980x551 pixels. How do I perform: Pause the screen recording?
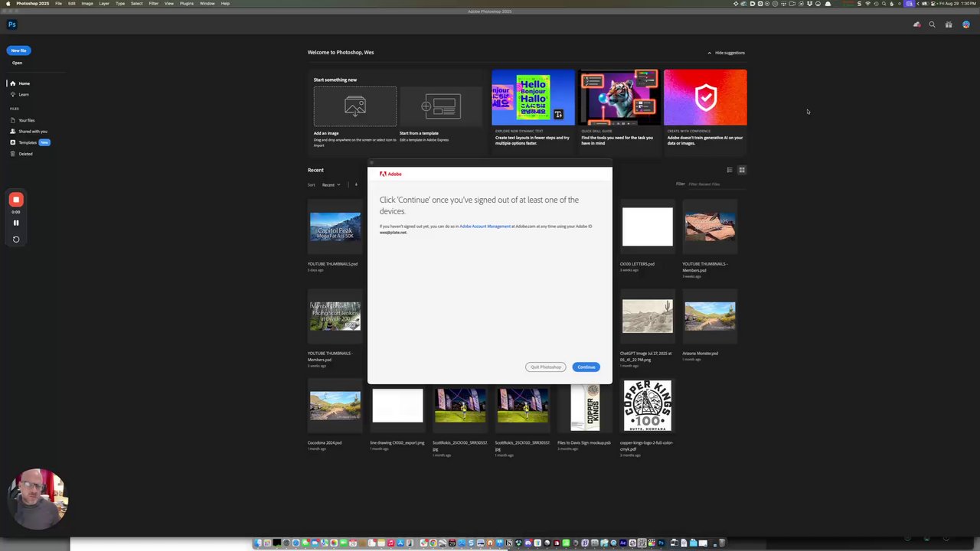(x=16, y=223)
